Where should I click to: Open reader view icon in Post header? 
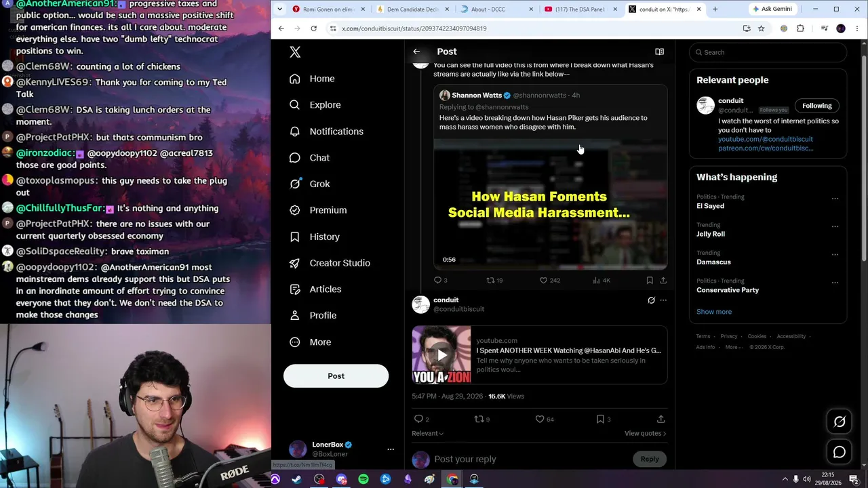(659, 52)
